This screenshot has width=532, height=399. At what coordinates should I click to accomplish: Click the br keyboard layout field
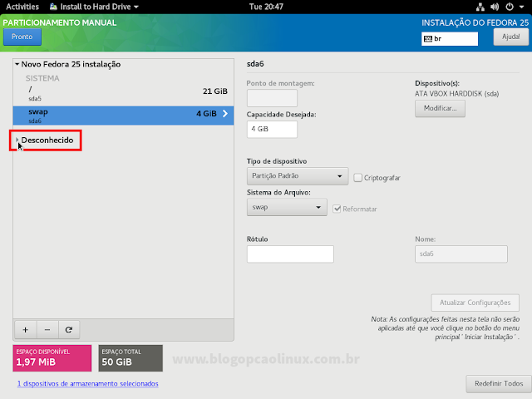pyautogui.click(x=450, y=39)
